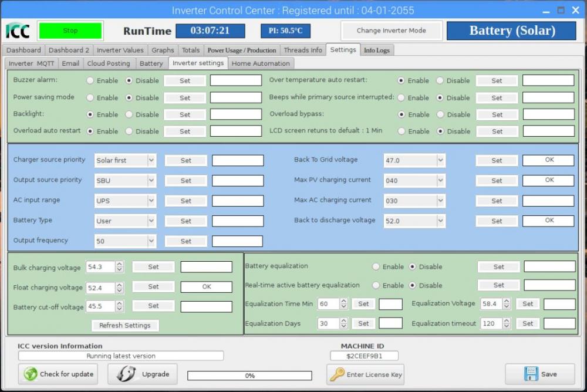The image size is (587, 392).
Task: Open the Dashboard 2 tab
Action: coord(69,50)
